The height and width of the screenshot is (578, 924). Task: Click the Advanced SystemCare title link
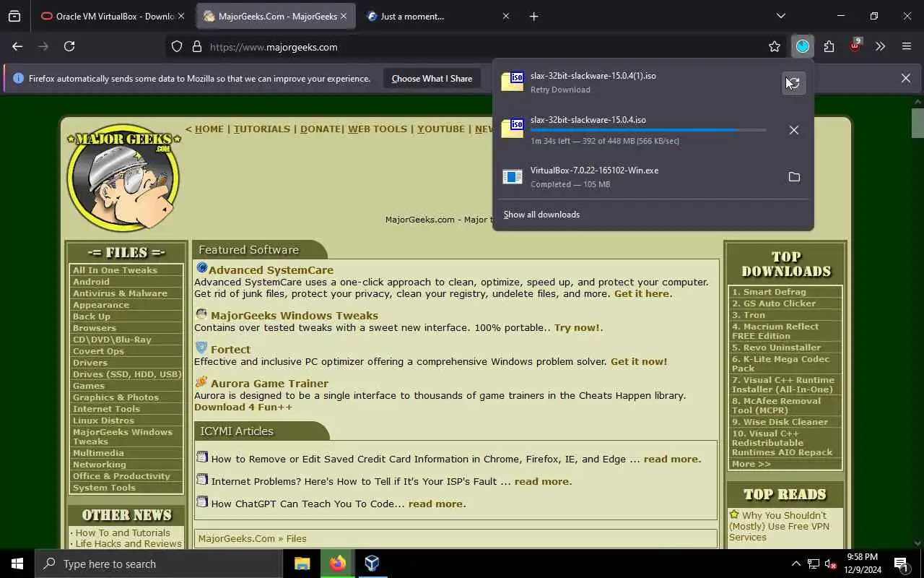coord(271,270)
